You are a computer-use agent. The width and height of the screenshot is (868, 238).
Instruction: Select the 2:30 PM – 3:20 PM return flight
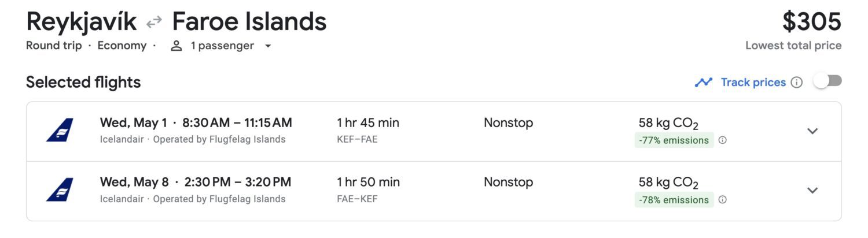tap(237, 183)
